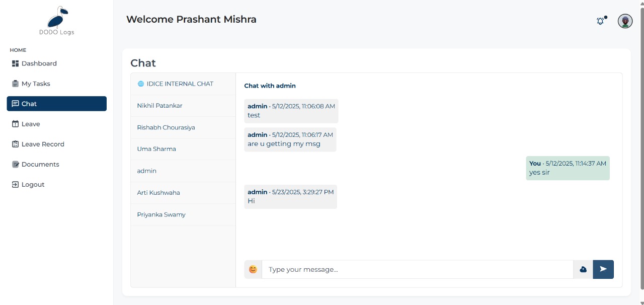
Task: Open the notifications bell
Action: 600,21
